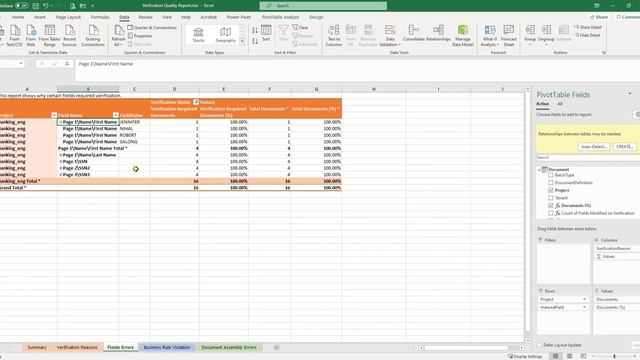Screen dimensions: 640x360
Task: Open the PivotTable Analyze tab
Action: 280,17
